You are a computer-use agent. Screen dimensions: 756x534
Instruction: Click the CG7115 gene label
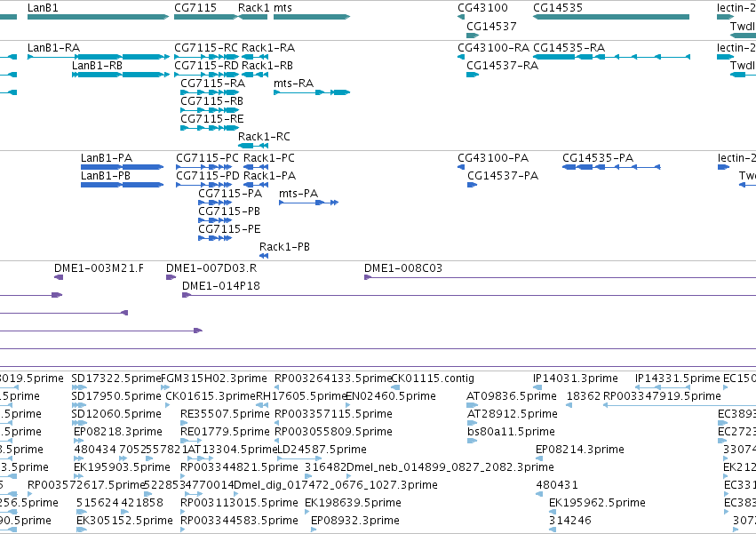pyautogui.click(x=195, y=8)
